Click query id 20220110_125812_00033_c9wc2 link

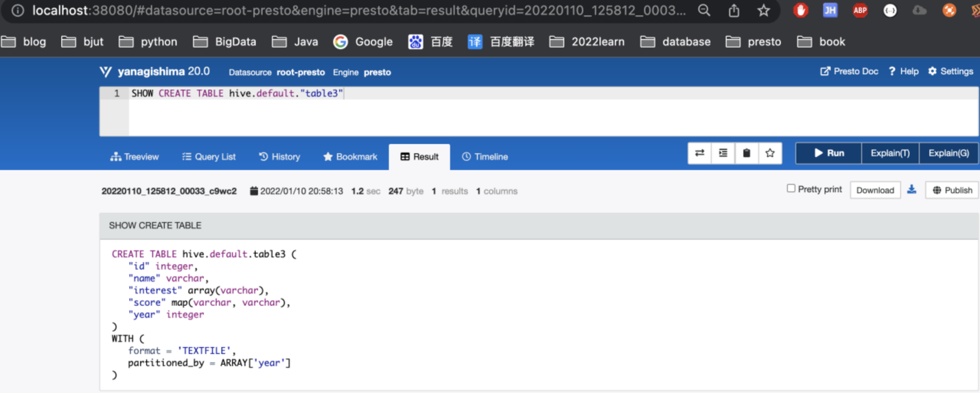tap(170, 191)
